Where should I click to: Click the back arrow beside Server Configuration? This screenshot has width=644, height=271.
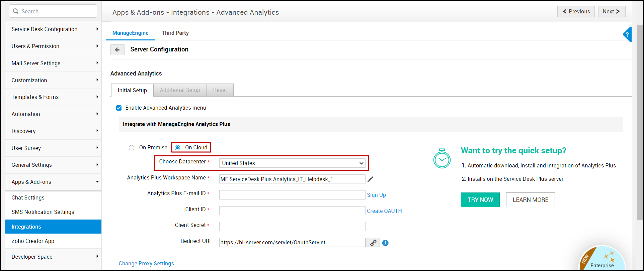[117, 50]
